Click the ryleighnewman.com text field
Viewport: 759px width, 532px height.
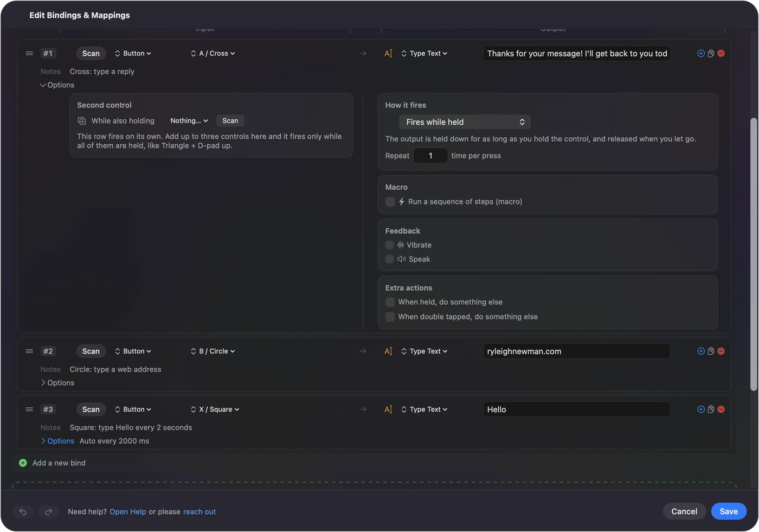pyautogui.click(x=576, y=351)
